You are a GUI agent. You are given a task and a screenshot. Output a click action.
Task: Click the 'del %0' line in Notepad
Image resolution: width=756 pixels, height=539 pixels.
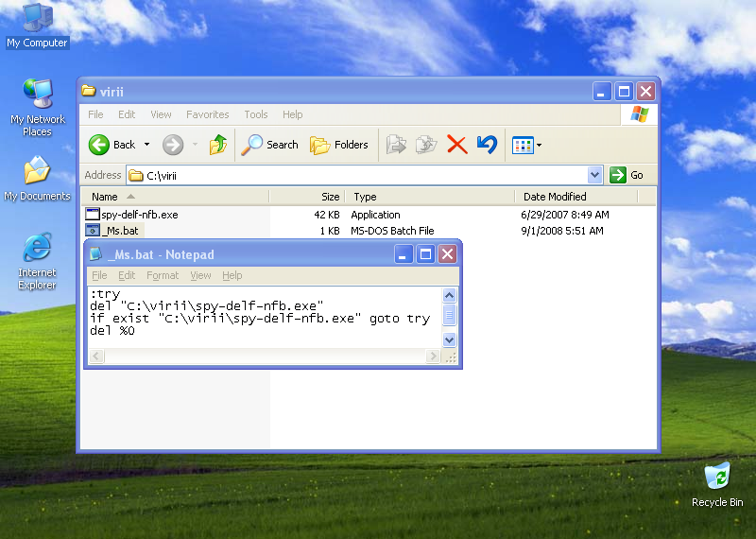coord(112,331)
